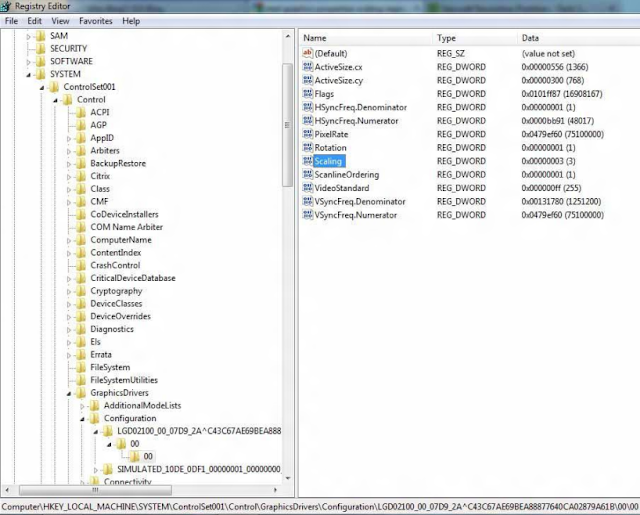This screenshot has width=640, height=515.
Task: Expand the AppID key
Action: pyautogui.click(x=69, y=139)
